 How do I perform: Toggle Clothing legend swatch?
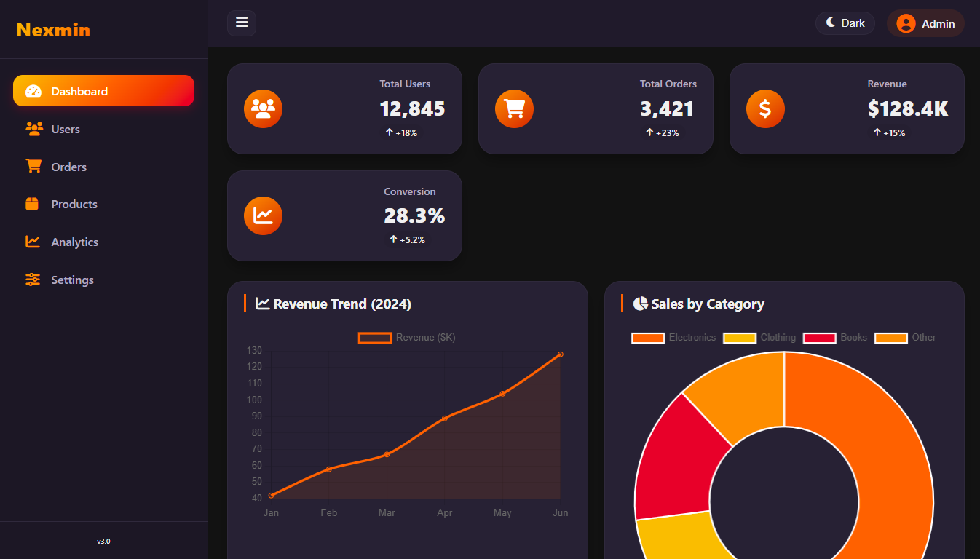coord(740,338)
